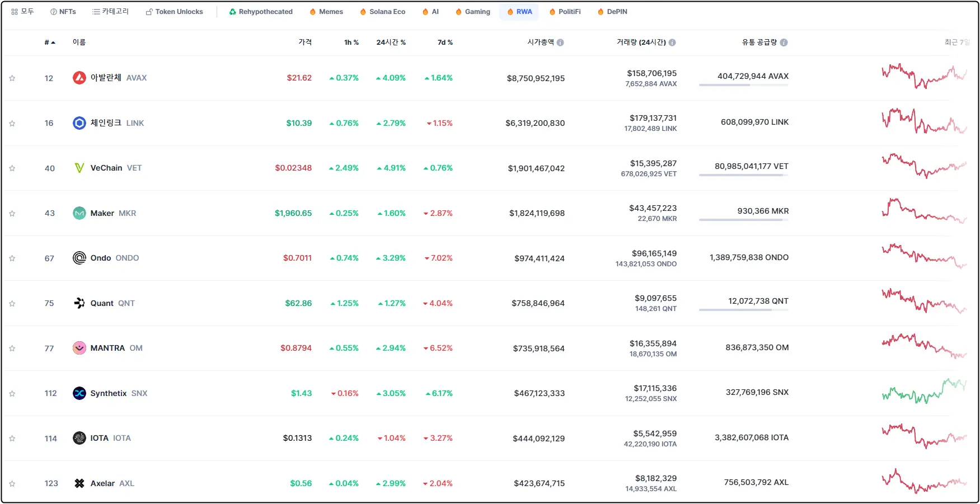Image resolution: width=980 pixels, height=504 pixels.
Task: Click MANTRA price $0.8794
Action: tap(296, 348)
